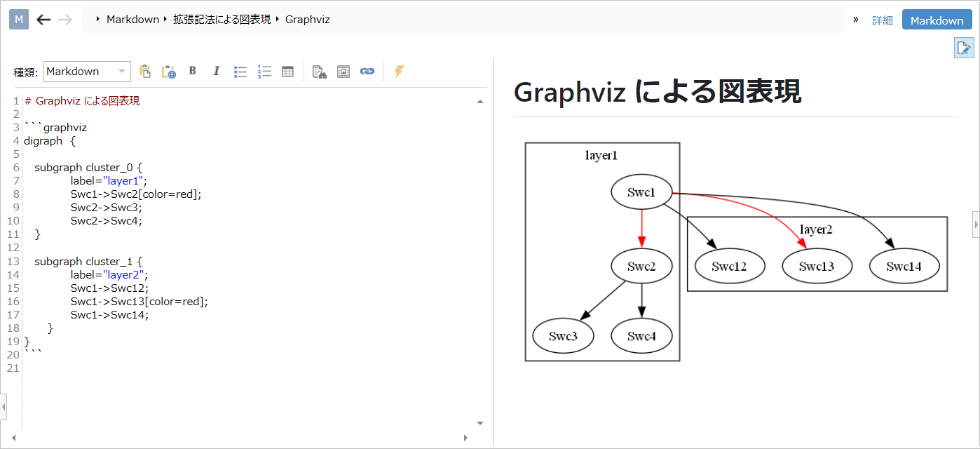This screenshot has width=980, height=449.
Task: Click the » overflow chevron
Action: [x=856, y=20]
